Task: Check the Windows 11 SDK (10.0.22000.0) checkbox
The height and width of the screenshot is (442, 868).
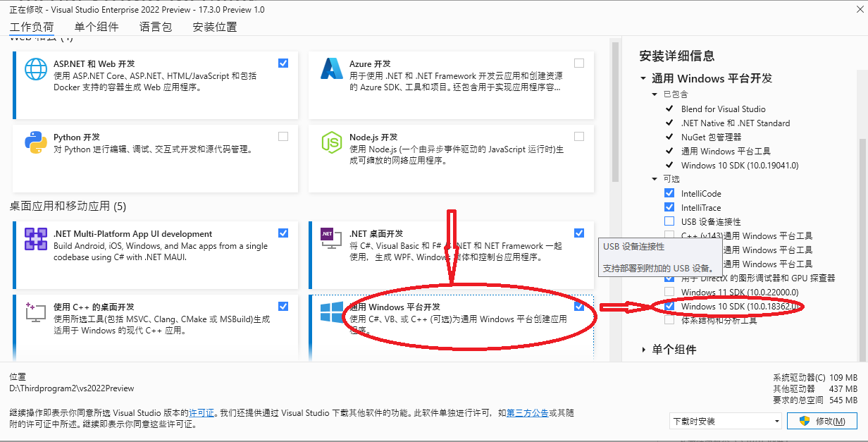Action: pos(669,292)
